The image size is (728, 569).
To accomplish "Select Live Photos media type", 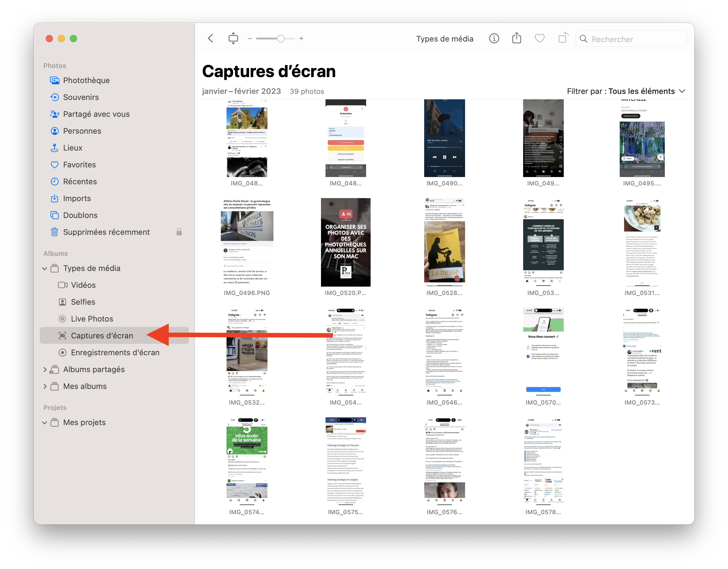I will coord(92,319).
